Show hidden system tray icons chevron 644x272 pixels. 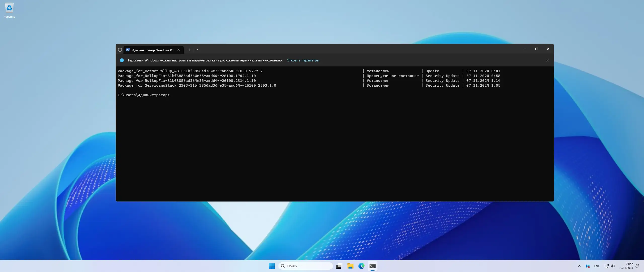tap(579, 266)
